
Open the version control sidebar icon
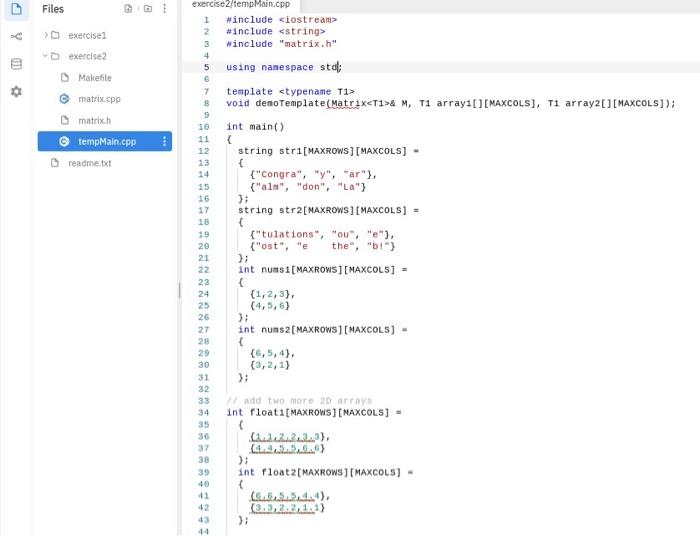pyautogui.click(x=16, y=36)
